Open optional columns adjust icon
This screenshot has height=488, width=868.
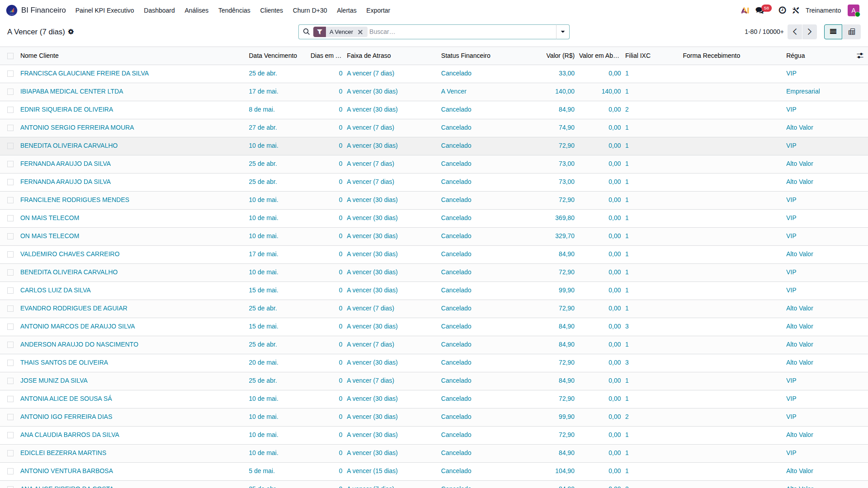click(x=860, y=56)
